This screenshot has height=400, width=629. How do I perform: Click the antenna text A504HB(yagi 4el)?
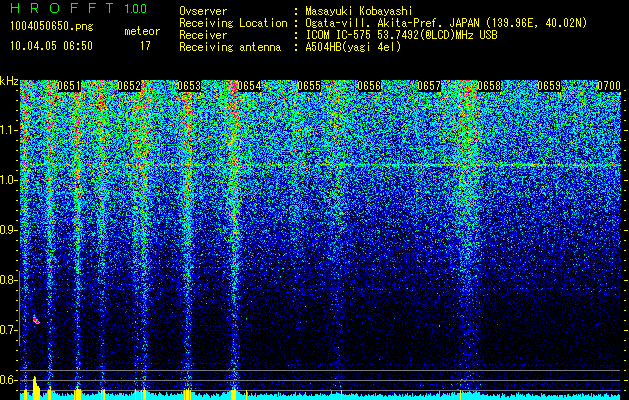click(x=353, y=47)
